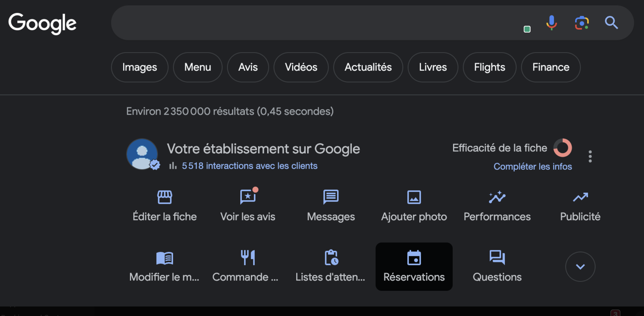Start voice search with the microphone icon
This screenshot has width=644, height=316.
[x=552, y=23]
